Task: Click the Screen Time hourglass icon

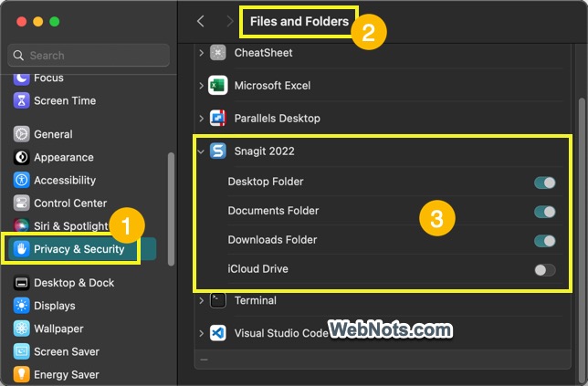Action: 21,100
